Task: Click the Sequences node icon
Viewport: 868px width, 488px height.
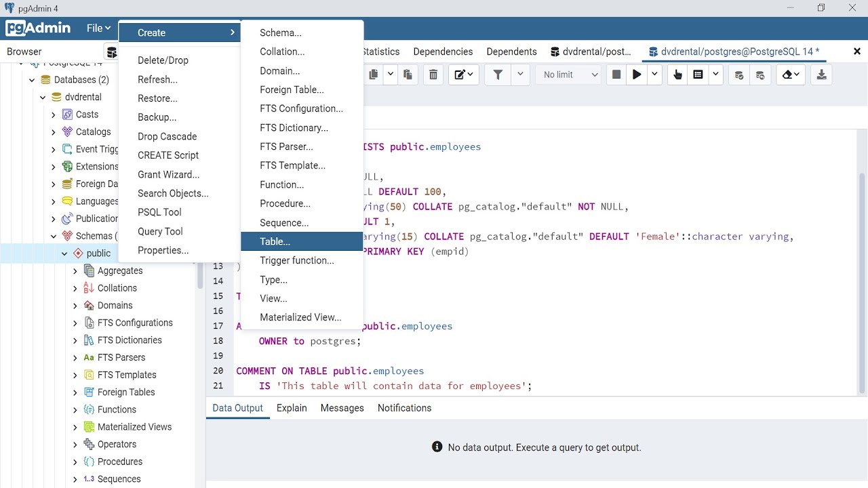Action: [89, 479]
